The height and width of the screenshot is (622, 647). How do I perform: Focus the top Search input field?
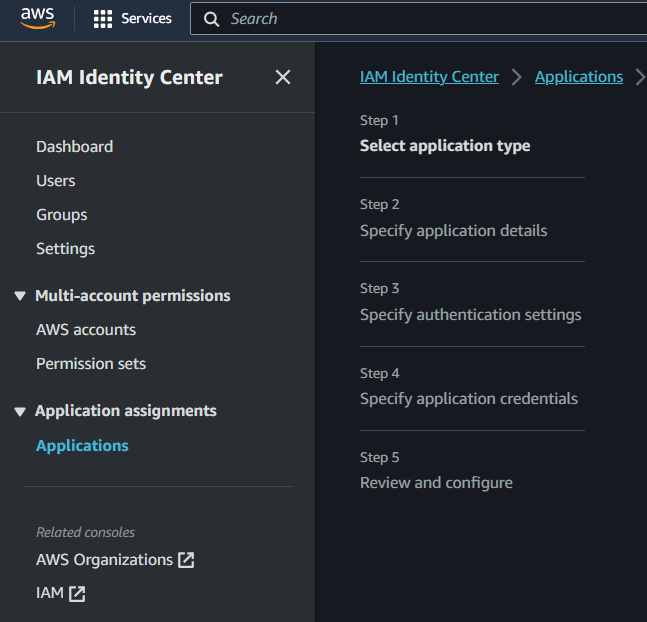(x=418, y=19)
